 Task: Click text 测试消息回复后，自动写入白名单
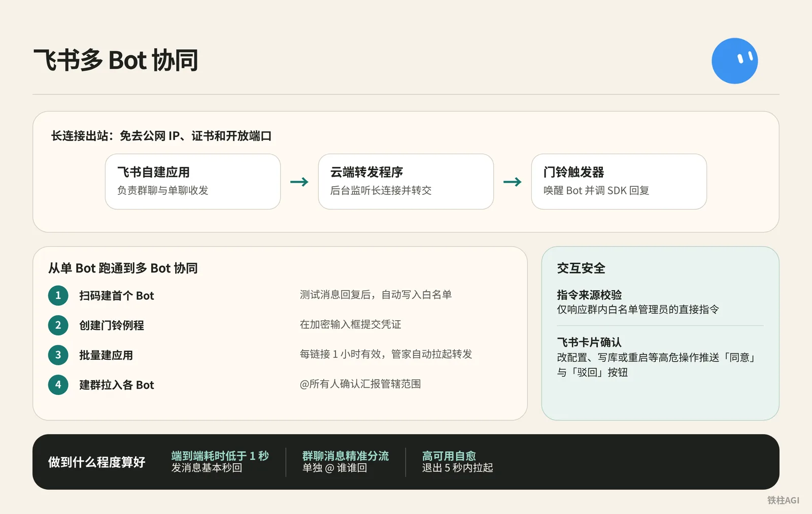point(376,295)
